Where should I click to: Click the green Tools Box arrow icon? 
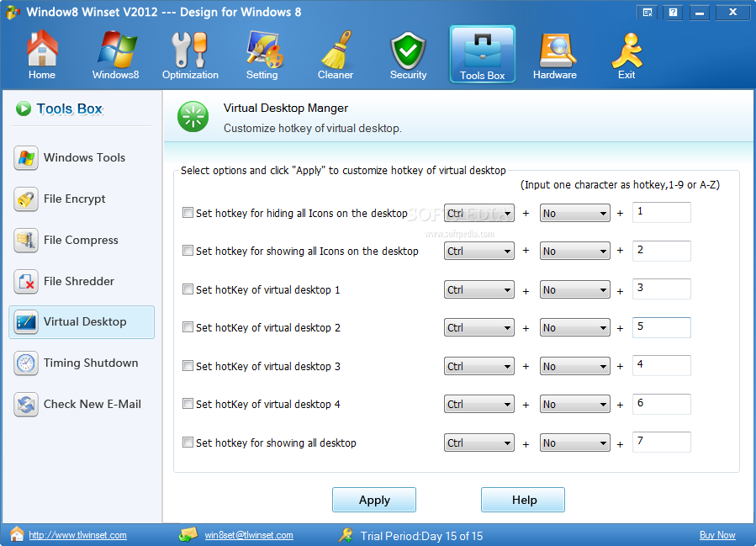pyautogui.click(x=24, y=109)
